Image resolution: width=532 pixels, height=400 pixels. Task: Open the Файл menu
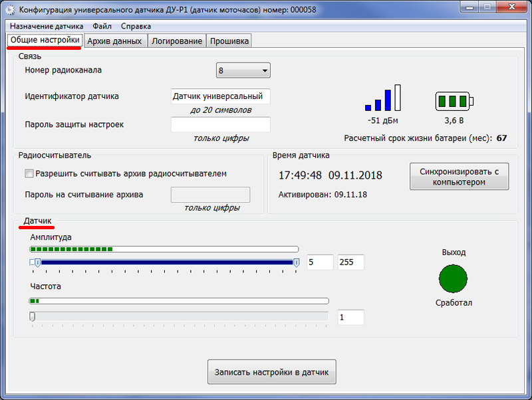coord(102,26)
